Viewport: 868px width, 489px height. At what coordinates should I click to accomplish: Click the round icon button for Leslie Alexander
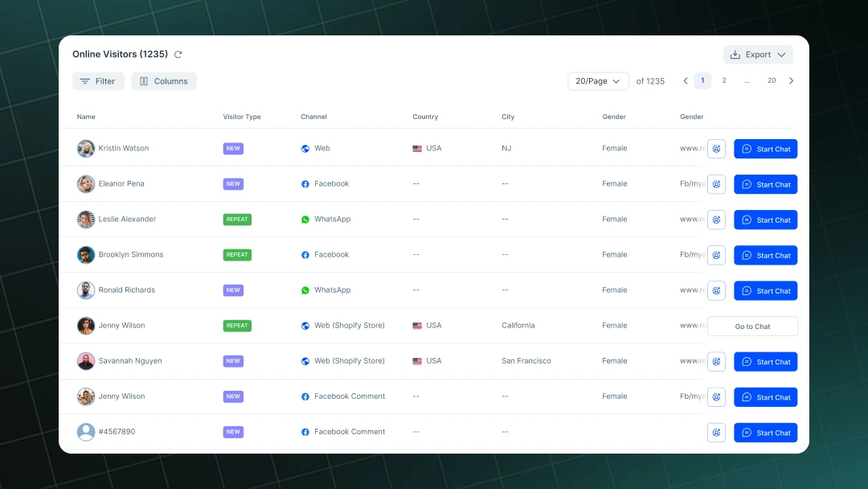tap(716, 220)
